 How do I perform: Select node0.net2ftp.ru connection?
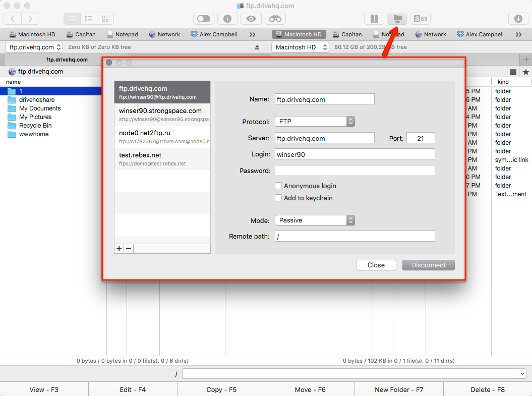pos(162,136)
